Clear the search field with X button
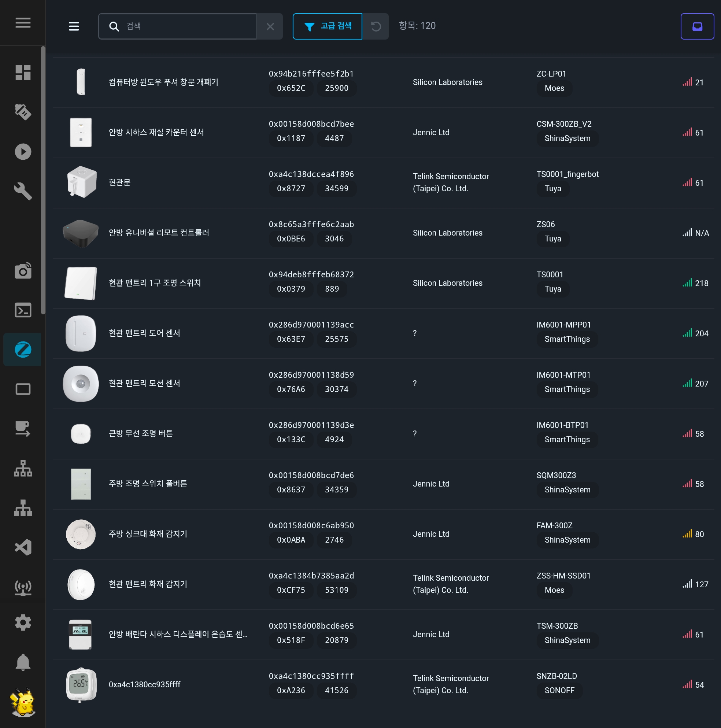Image resolution: width=721 pixels, height=728 pixels. click(270, 26)
